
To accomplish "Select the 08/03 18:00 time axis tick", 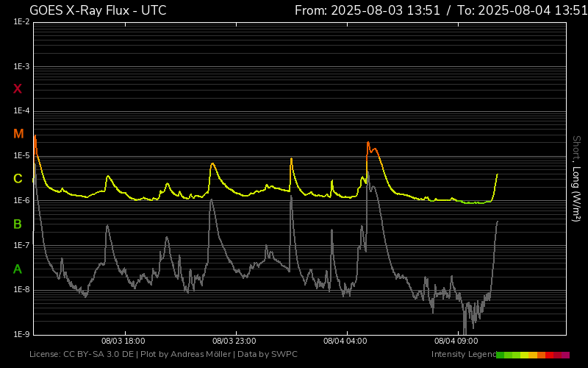I will 123,341.
